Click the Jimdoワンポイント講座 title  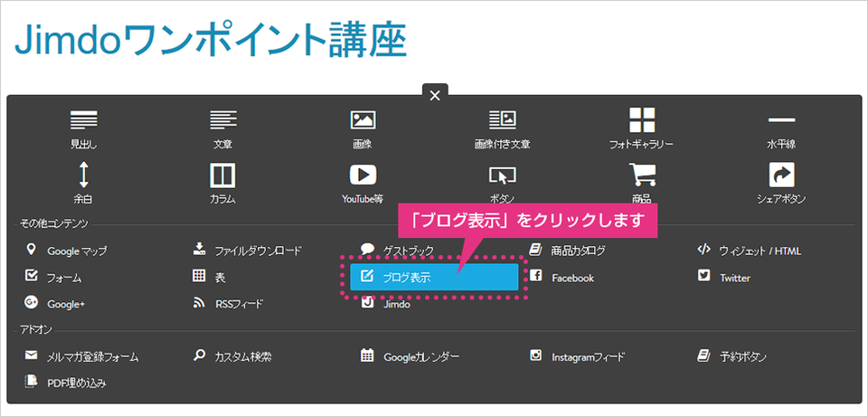point(210,40)
